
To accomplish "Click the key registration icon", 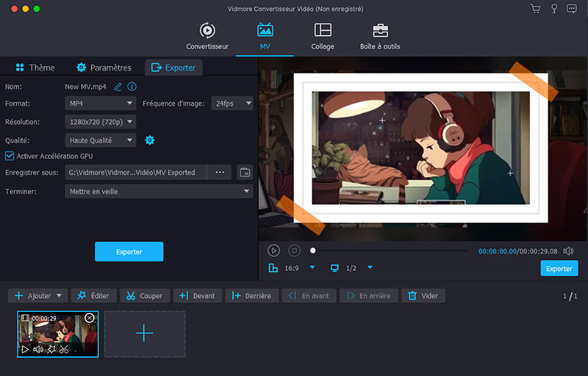I will pos(554,9).
